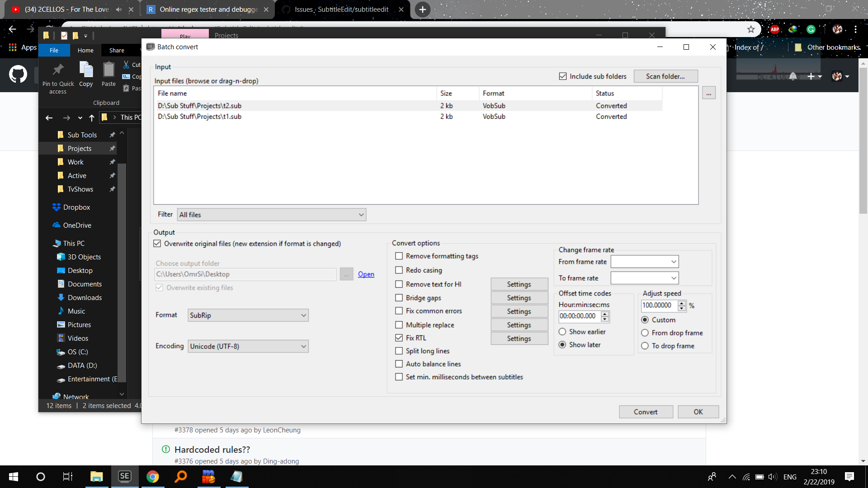Select the Show earlier radio button
The width and height of the screenshot is (868, 488).
coord(562,331)
